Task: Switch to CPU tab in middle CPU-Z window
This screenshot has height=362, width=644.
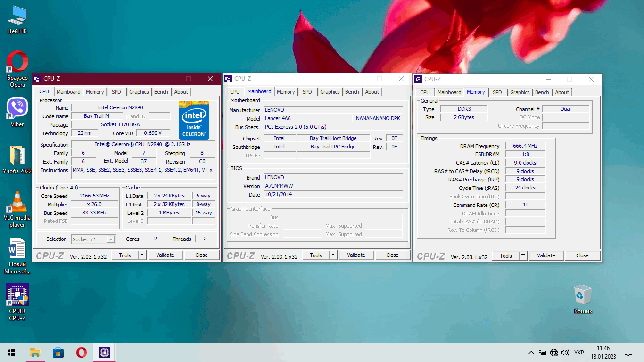Action: coord(235,92)
